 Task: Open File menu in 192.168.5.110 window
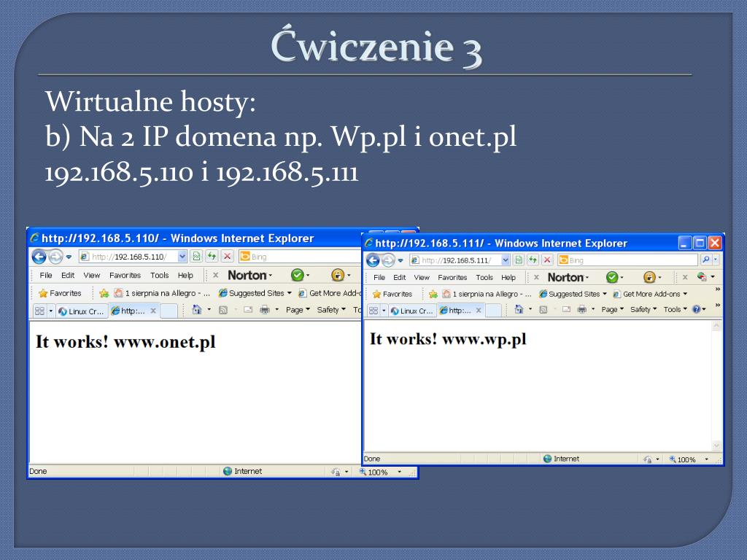click(x=46, y=275)
